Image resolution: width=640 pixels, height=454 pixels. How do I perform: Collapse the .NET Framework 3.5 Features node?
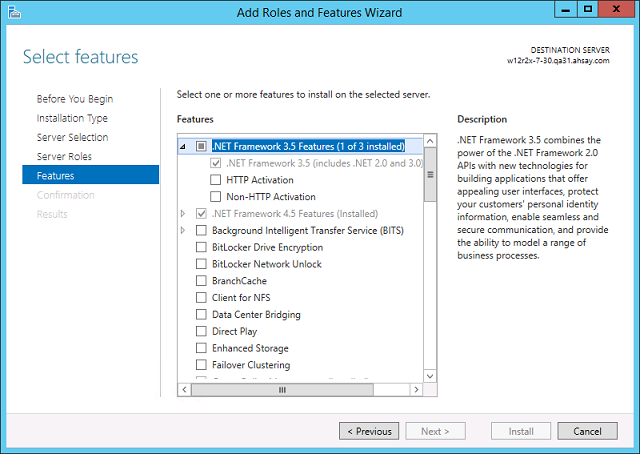click(183, 146)
